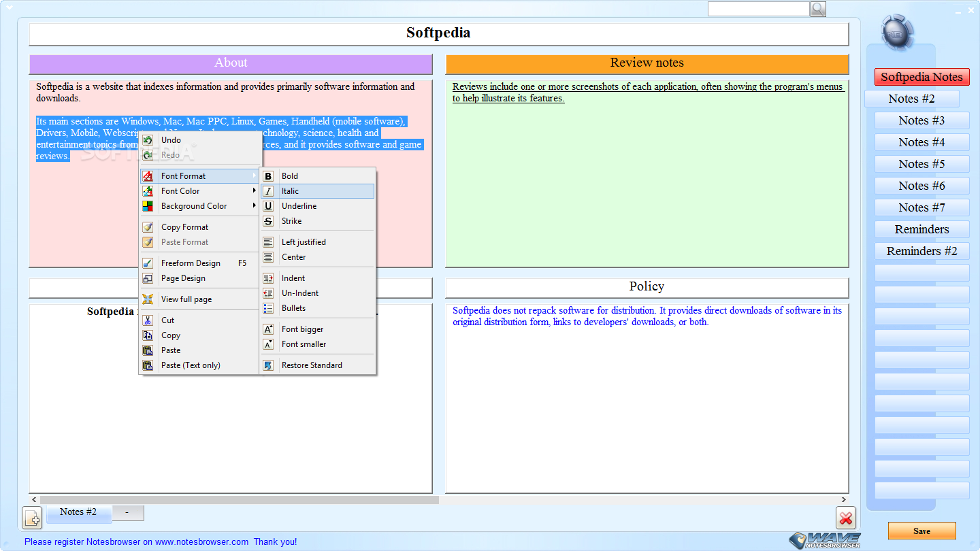Open Notes #7 in the sidebar
The height and width of the screenshot is (551, 980).
(921, 207)
